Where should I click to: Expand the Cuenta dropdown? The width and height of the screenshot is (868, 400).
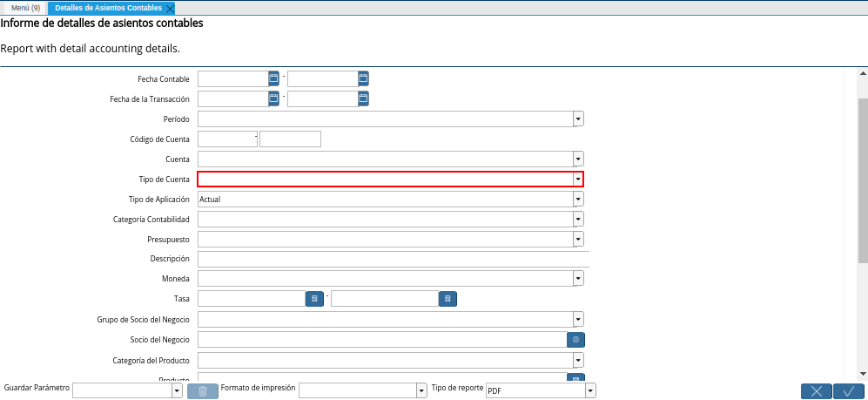click(x=578, y=159)
